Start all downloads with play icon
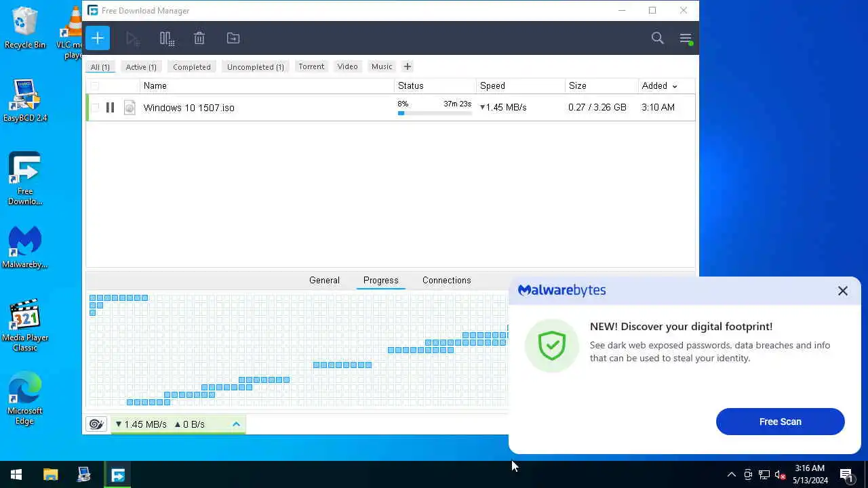 (132, 39)
